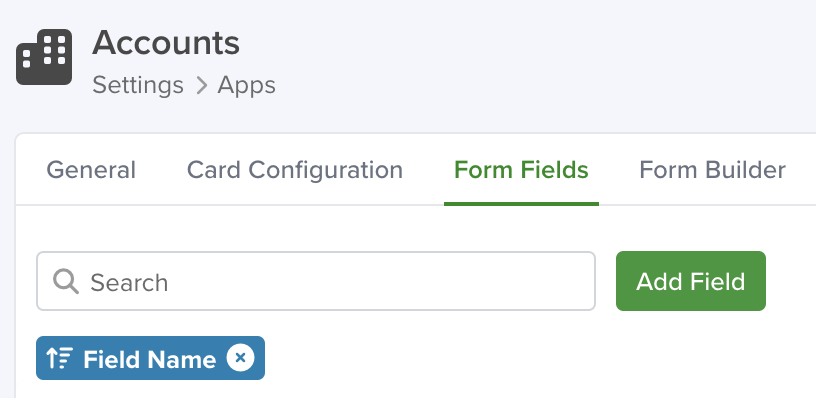Image resolution: width=816 pixels, height=398 pixels.
Task: Remove the Field Name sort chip
Action: (x=240, y=358)
